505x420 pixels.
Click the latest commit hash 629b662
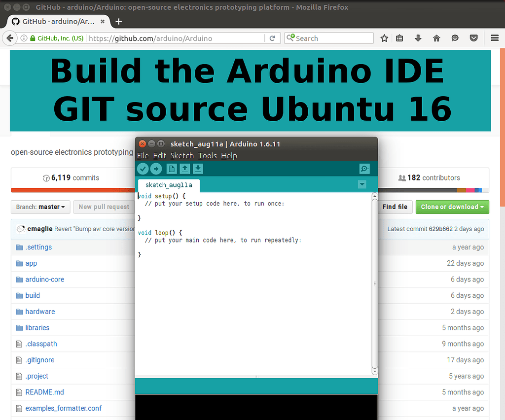click(x=440, y=229)
